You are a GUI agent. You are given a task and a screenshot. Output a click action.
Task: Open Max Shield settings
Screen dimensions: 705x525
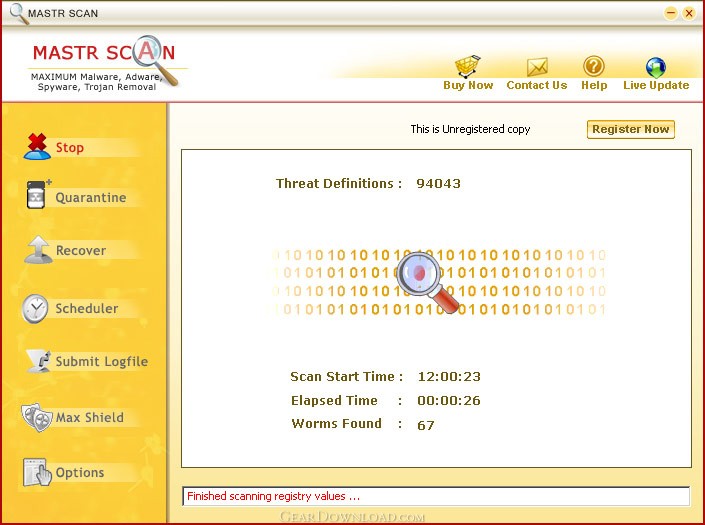[89, 418]
